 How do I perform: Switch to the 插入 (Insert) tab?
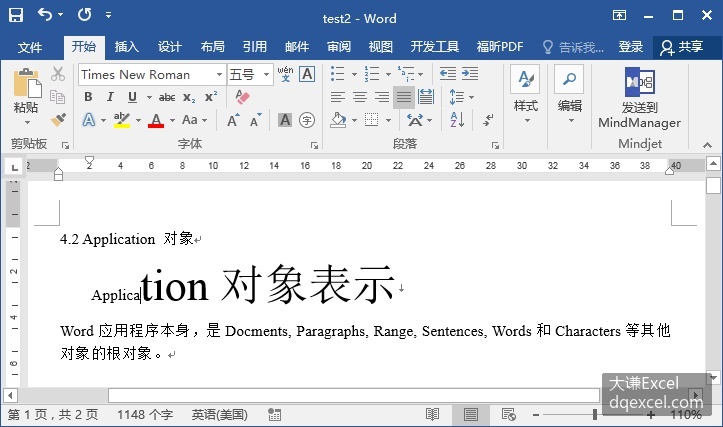[x=126, y=47]
